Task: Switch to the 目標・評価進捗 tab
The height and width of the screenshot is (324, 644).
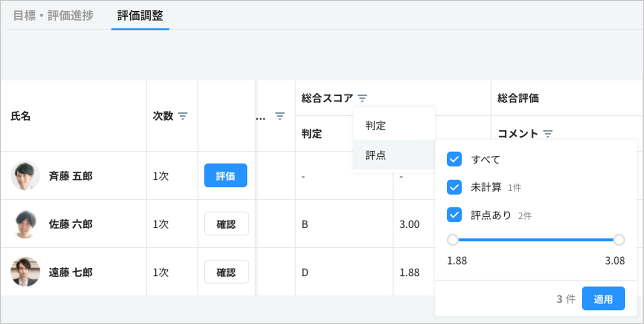Action: pyautogui.click(x=53, y=15)
